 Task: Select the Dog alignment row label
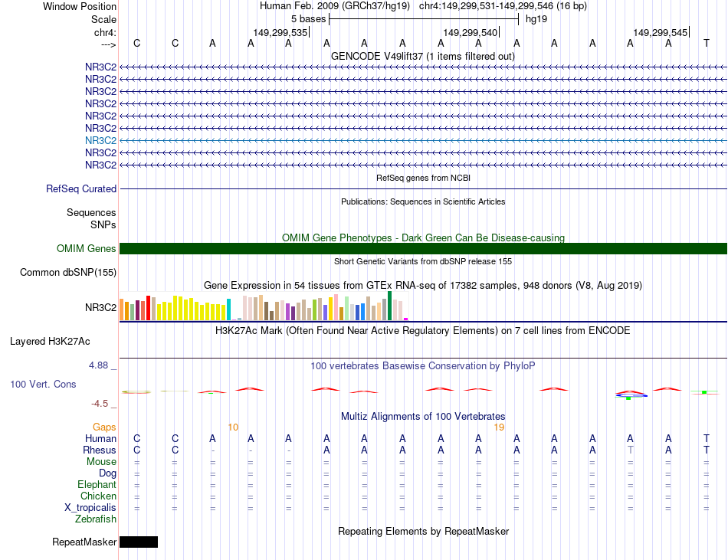point(108,473)
